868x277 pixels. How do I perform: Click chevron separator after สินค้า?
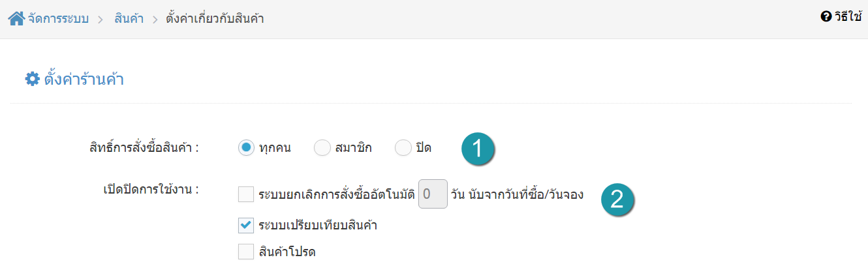tap(155, 19)
